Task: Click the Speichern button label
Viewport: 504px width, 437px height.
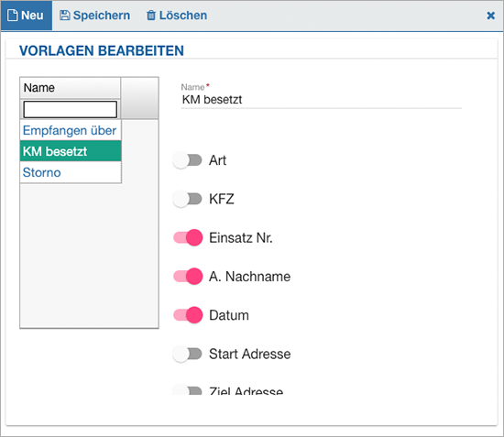Action: click(102, 15)
